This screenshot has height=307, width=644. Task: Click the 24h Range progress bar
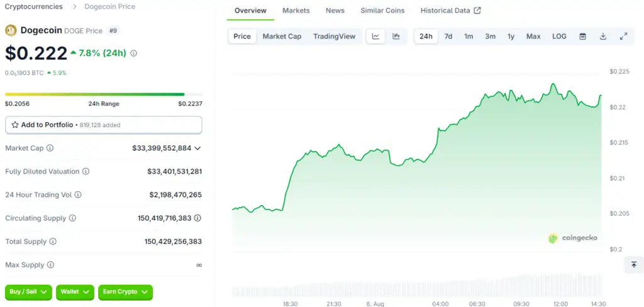(104, 94)
